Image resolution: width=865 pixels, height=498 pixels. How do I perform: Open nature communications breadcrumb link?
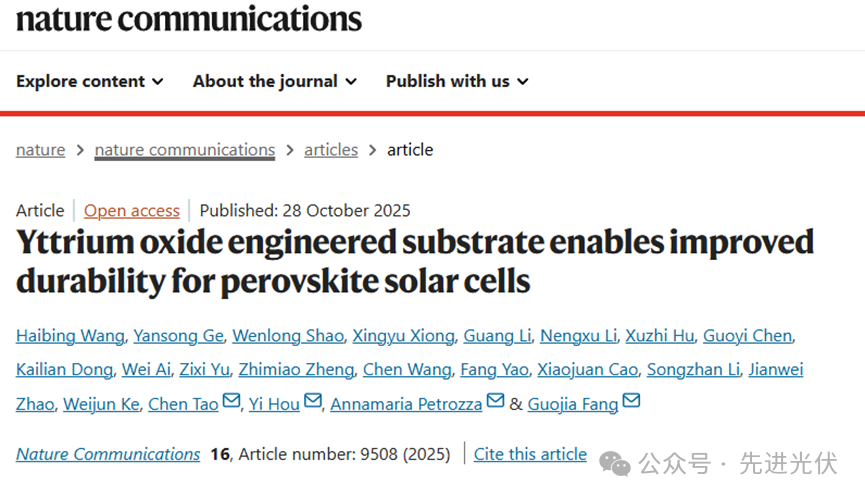point(184,150)
